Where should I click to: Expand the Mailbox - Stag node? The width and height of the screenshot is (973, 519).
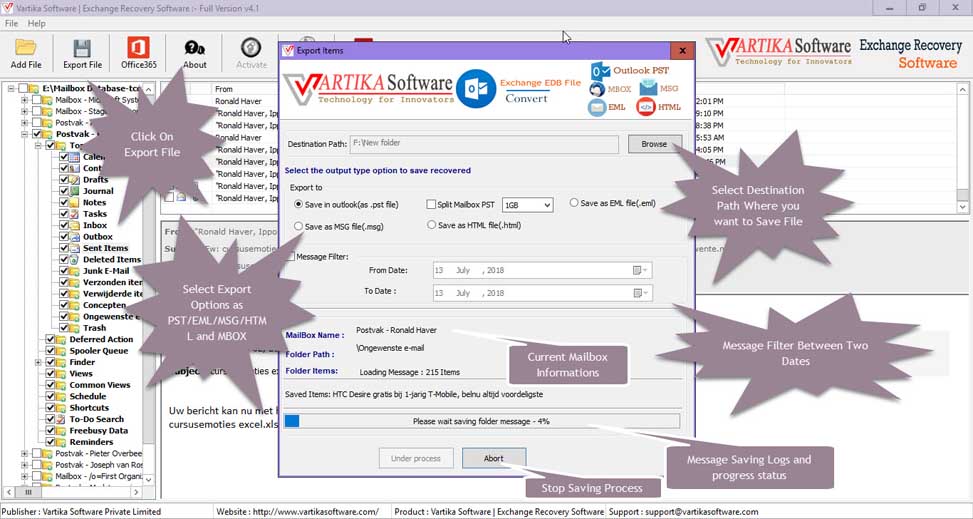click(24, 111)
